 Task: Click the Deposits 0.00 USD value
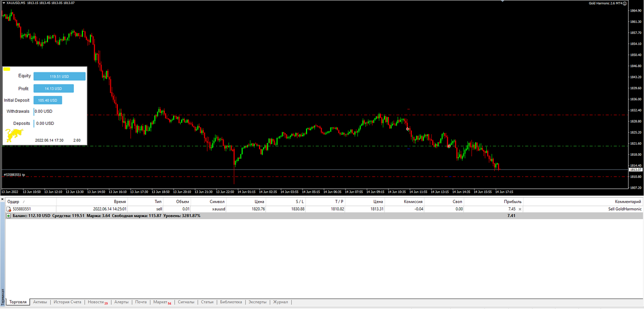(x=45, y=123)
